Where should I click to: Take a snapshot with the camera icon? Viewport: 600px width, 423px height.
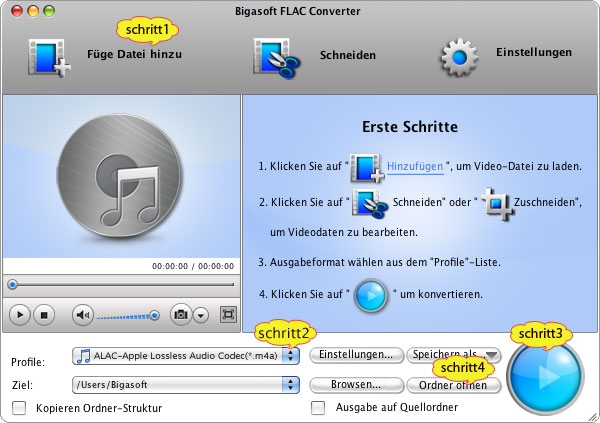pyautogui.click(x=181, y=315)
